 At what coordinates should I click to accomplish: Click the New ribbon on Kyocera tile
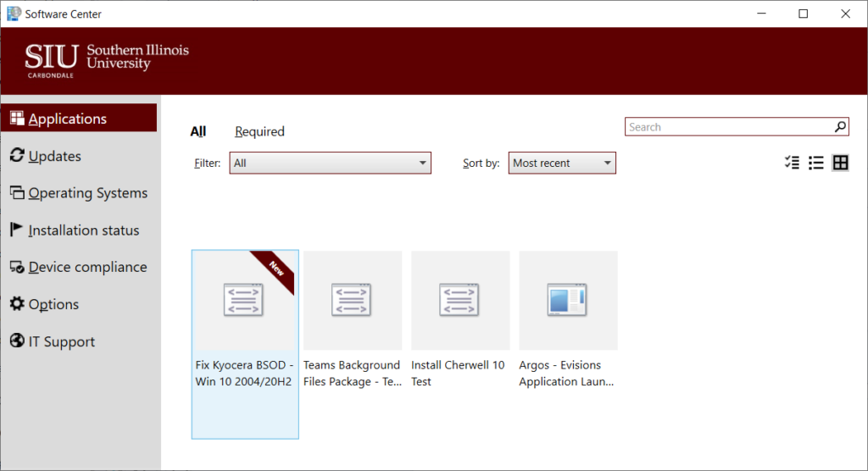tap(276, 268)
